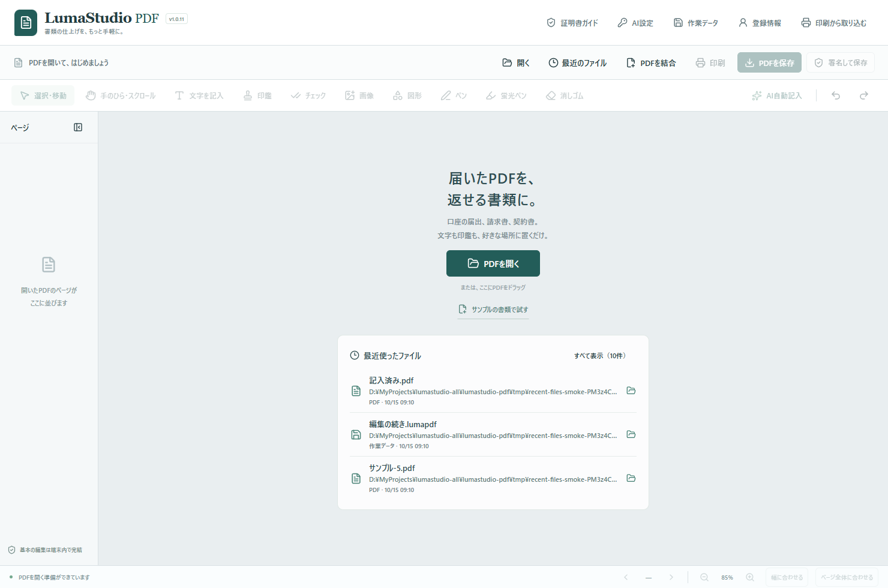
Task: Click the PDFを保存 save button
Action: (769, 62)
